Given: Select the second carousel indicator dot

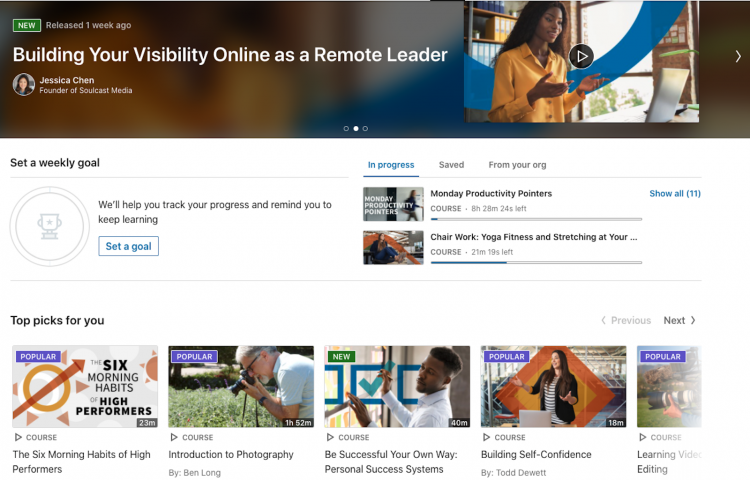Looking at the screenshot, I should coord(356,129).
